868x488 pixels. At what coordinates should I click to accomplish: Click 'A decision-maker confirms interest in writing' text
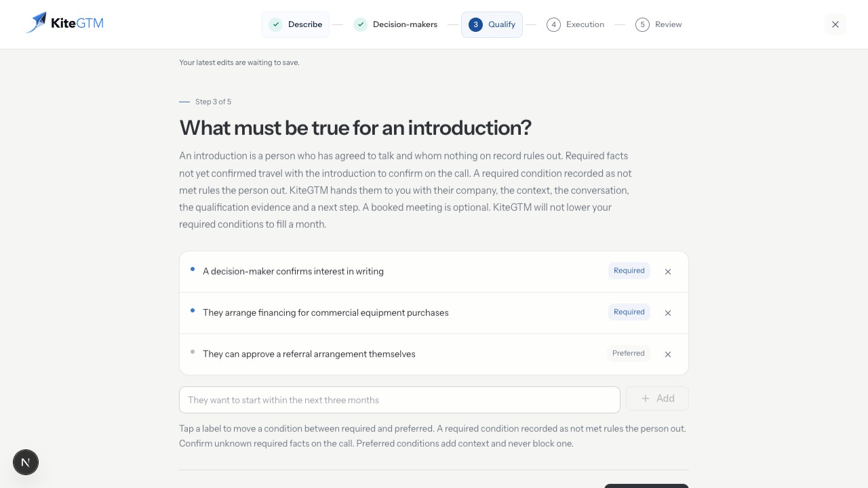[x=293, y=272]
